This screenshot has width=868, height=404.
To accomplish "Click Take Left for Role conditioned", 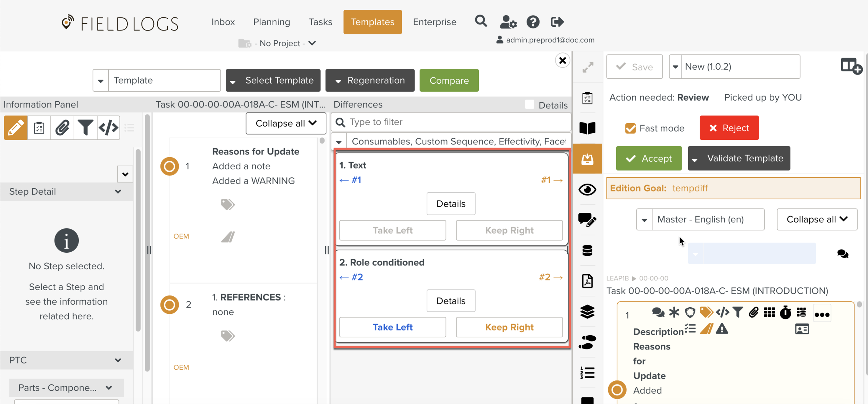I will 392,327.
